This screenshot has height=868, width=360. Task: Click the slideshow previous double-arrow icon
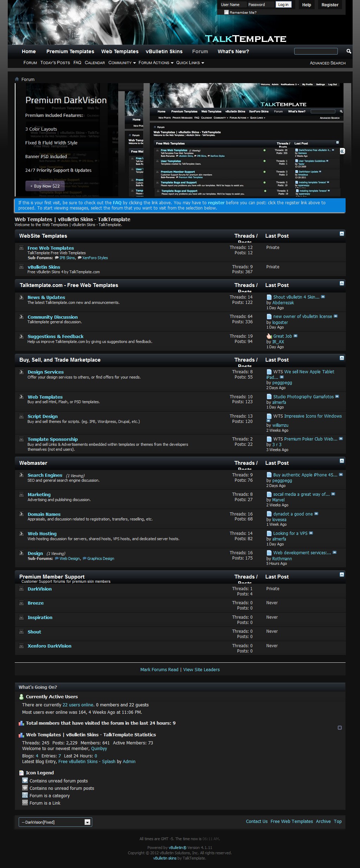tap(342, 151)
